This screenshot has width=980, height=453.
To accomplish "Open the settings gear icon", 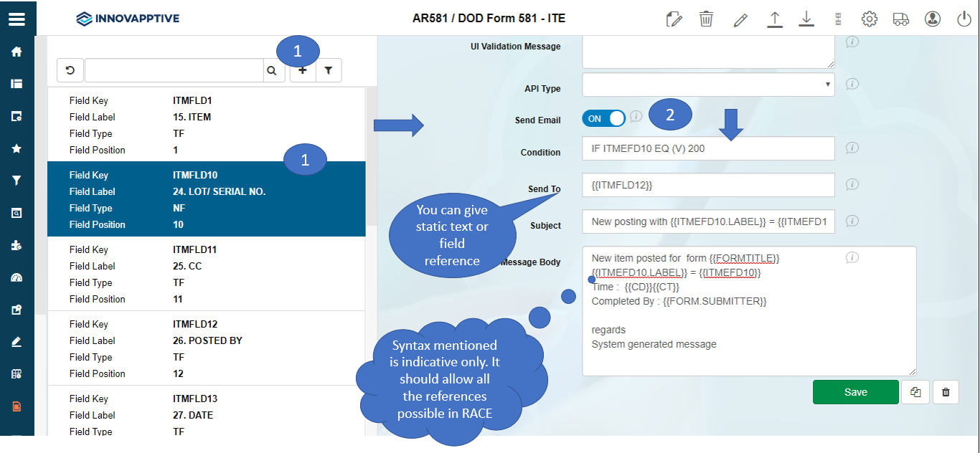I will click(x=869, y=19).
